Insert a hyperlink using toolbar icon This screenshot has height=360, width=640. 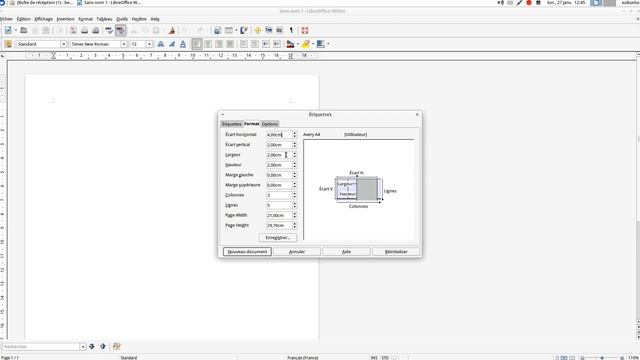[x=218, y=31]
